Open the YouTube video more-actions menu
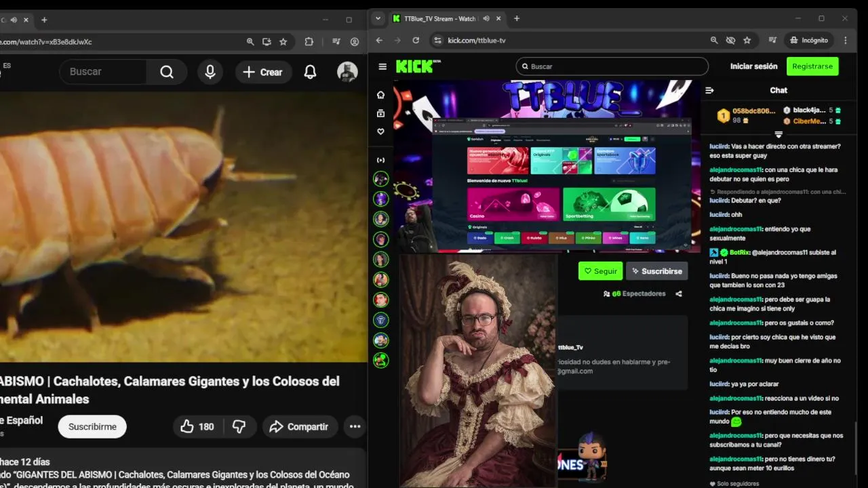This screenshot has height=488, width=868. (x=355, y=426)
